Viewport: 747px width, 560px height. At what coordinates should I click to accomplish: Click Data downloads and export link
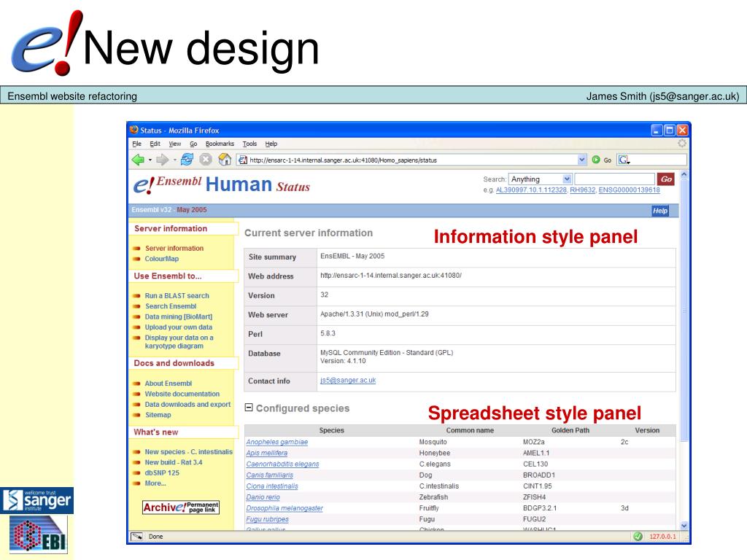(187, 404)
